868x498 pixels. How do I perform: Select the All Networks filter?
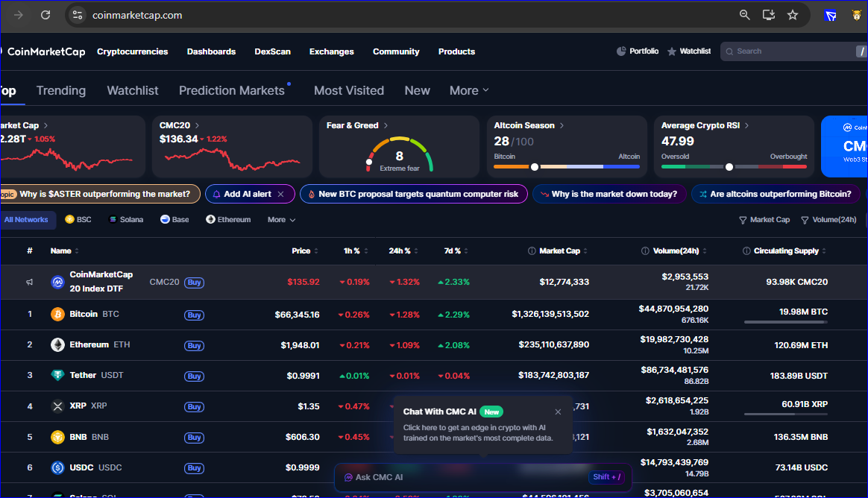pyautogui.click(x=27, y=220)
